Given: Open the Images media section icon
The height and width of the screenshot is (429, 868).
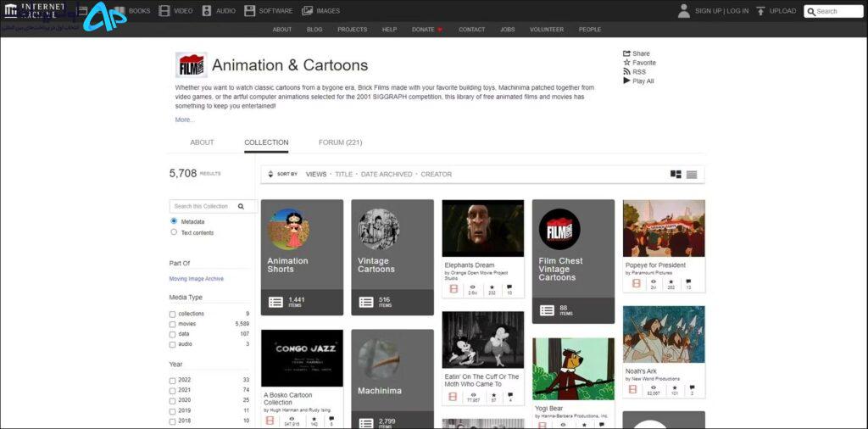Looking at the screenshot, I should [307, 10].
